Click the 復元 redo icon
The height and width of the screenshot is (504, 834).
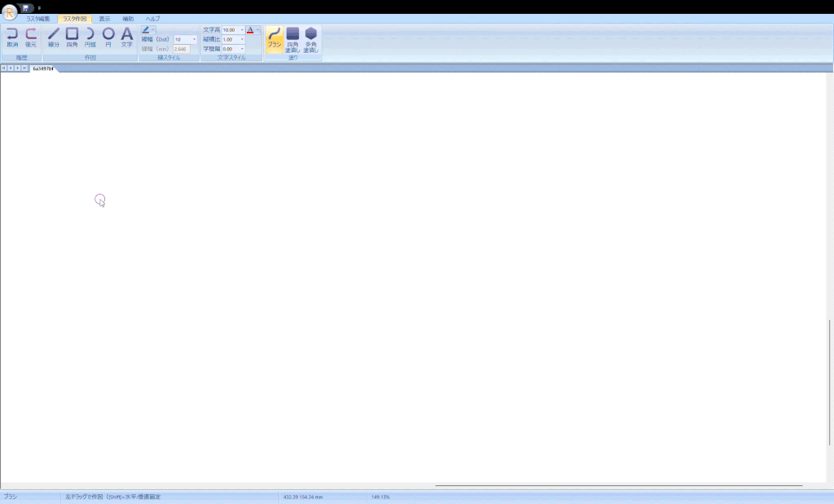click(31, 37)
